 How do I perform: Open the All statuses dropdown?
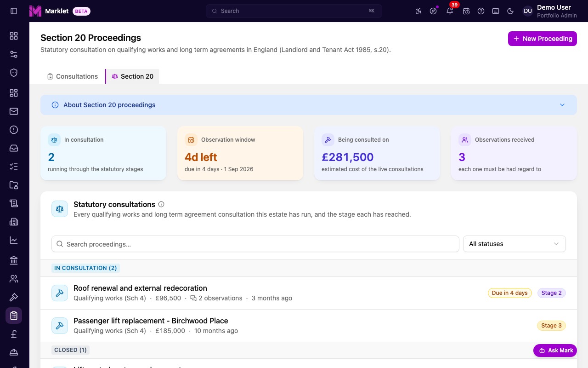click(514, 244)
